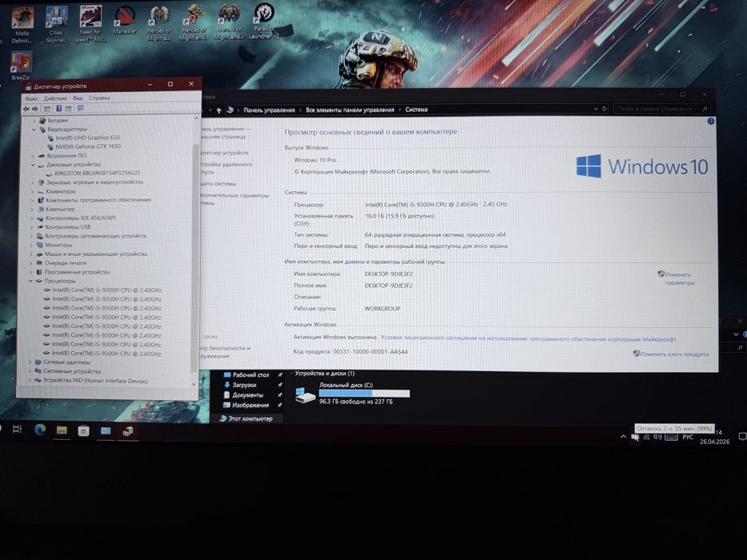Select Контроллеры запоминающих устройств item
The height and width of the screenshot is (560, 747).
91,236
